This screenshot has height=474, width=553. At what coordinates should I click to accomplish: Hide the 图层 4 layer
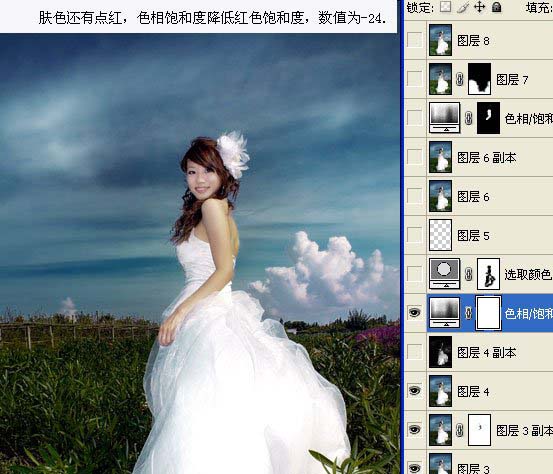(415, 391)
